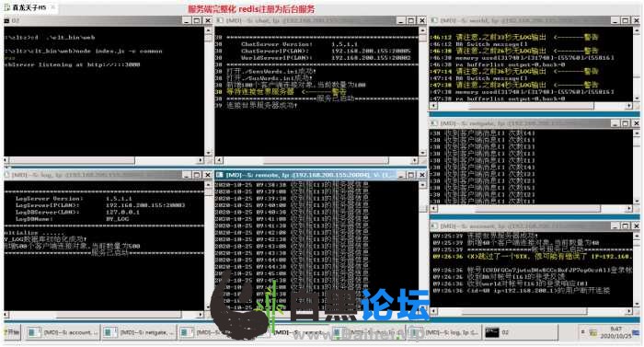644x347 pixels.
Task: Open the account server taskbar button
Action: pos(63,332)
